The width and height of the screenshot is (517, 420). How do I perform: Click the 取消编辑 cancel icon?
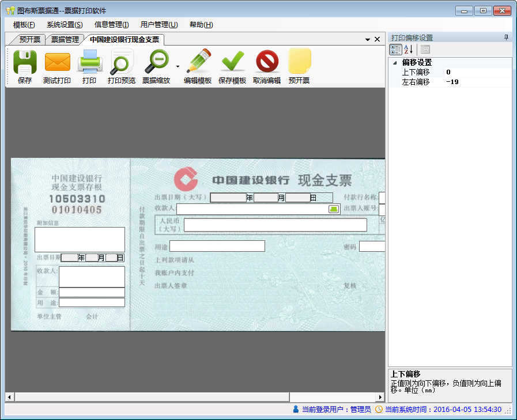coord(267,61)
